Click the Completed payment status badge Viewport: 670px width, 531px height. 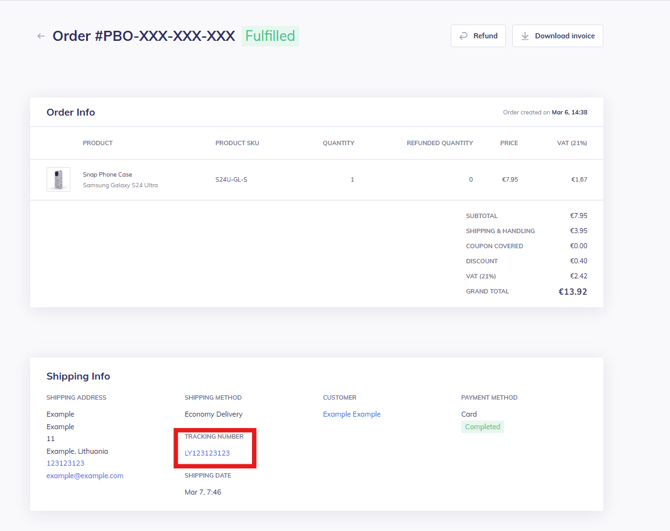click(x=482, y=427)
